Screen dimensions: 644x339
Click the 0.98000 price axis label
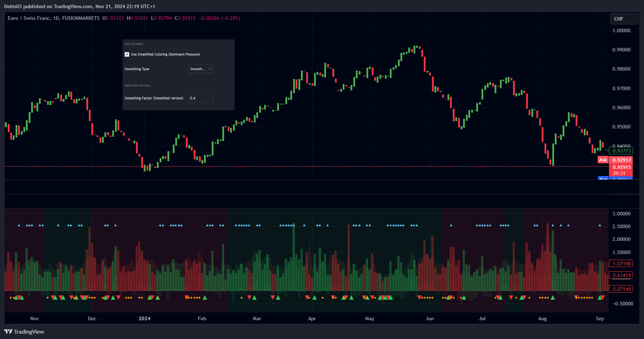[x=621, y=69]
